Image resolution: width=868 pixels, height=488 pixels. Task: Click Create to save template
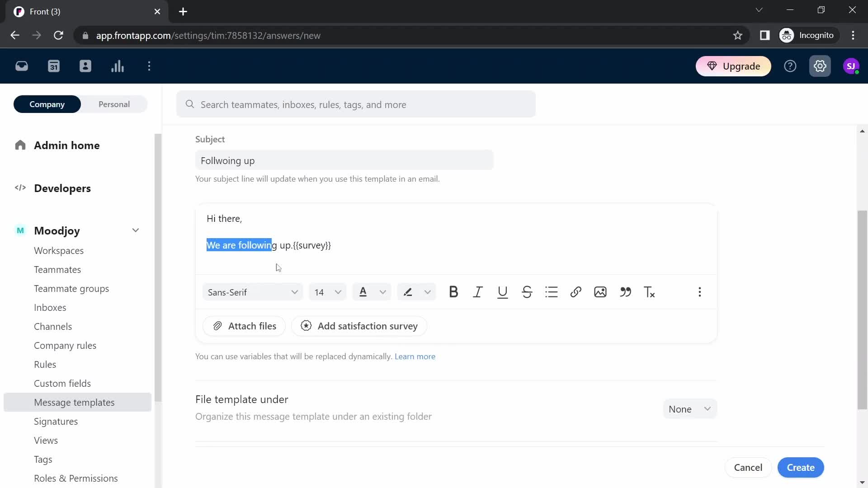tap(801, 468)
